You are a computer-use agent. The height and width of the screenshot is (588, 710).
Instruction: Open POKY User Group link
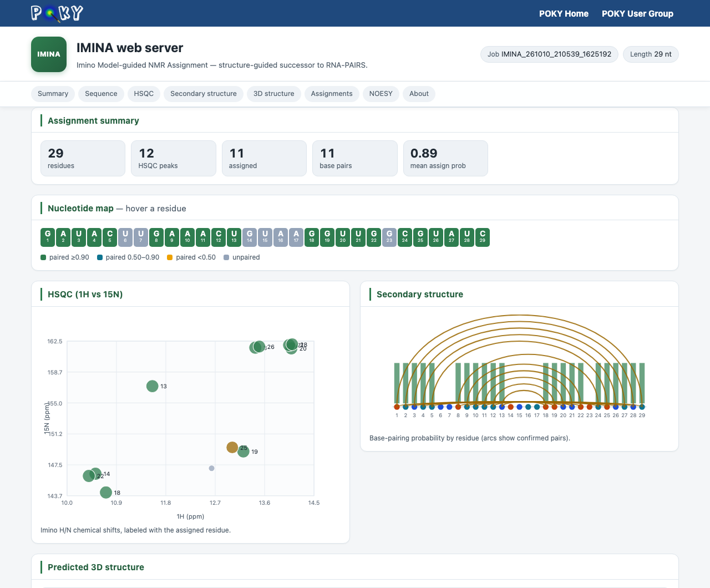637,13
